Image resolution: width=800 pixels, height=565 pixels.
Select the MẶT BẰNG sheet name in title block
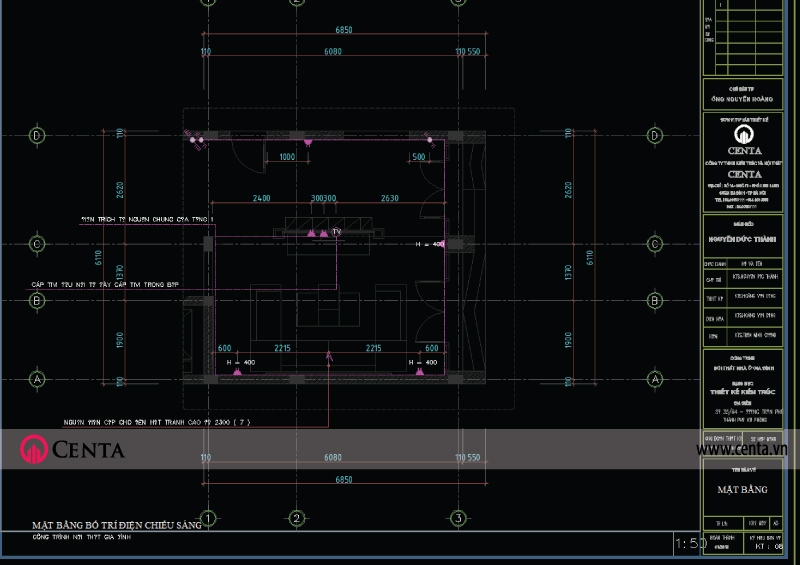click(x=743, y=490)
